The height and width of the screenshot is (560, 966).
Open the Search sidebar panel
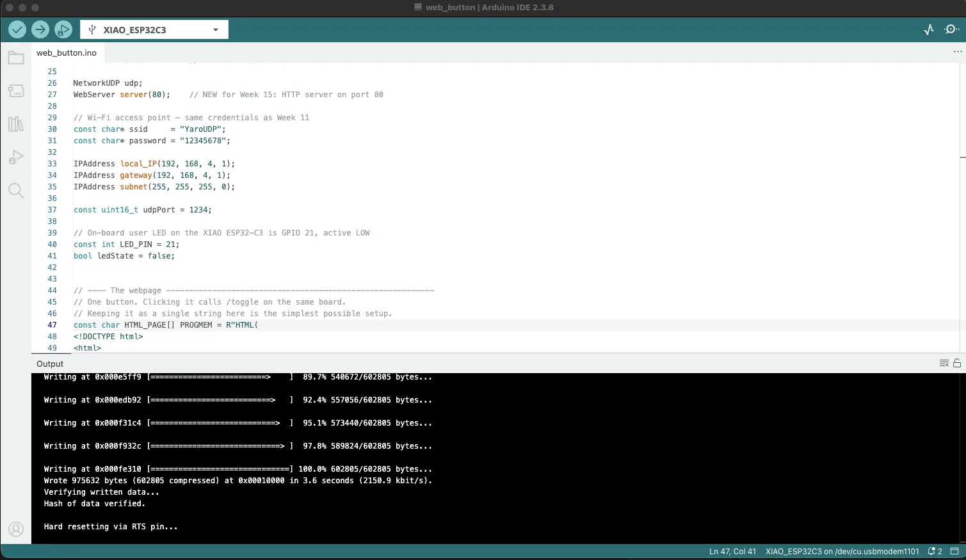coord(16,190)
